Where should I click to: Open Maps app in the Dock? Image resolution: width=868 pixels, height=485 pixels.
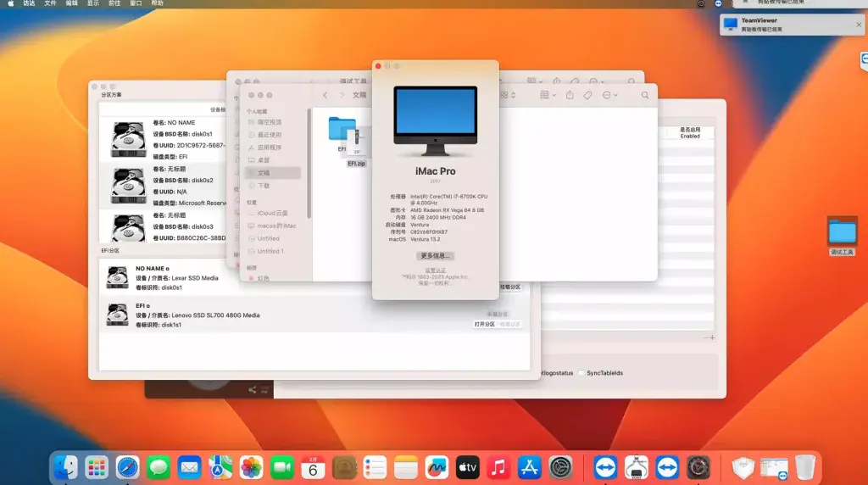pyautogui.click(x=220, y=468)
